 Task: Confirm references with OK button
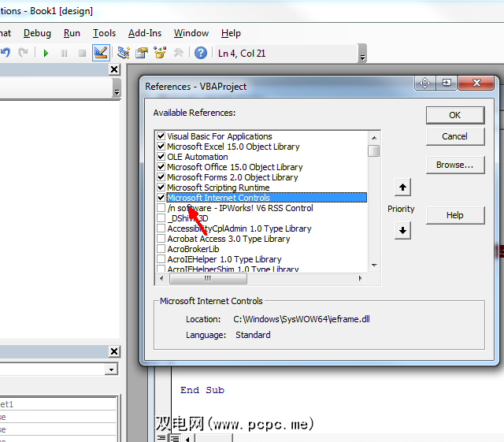click(455, 115)
